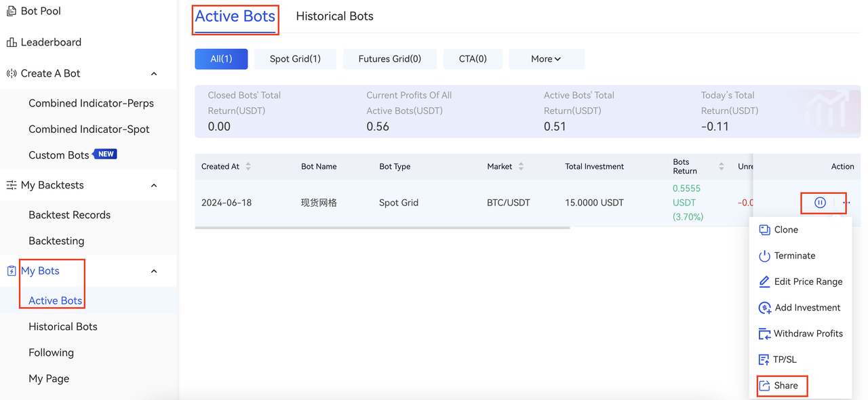The width and height of the screenshot is (868, 400).
Task: Sort the table by Created At
Action: point(248,166)
